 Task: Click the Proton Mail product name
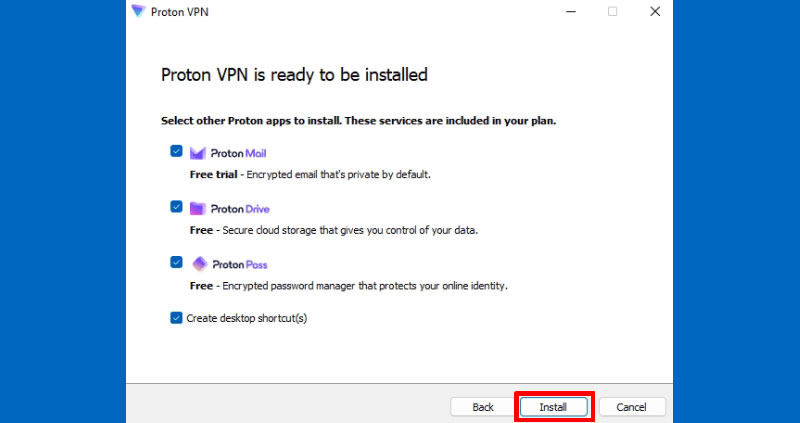tap(238, 153)
